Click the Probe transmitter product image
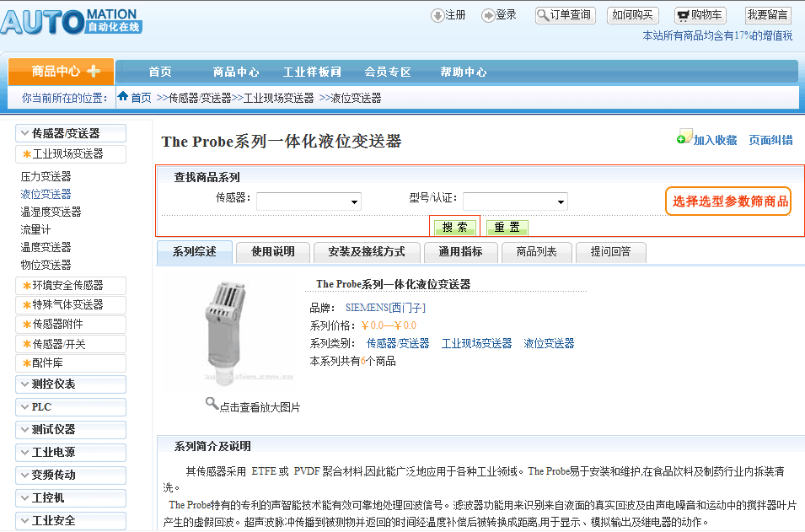This screenshot has height=532, width=805. [x=229, y=333]
